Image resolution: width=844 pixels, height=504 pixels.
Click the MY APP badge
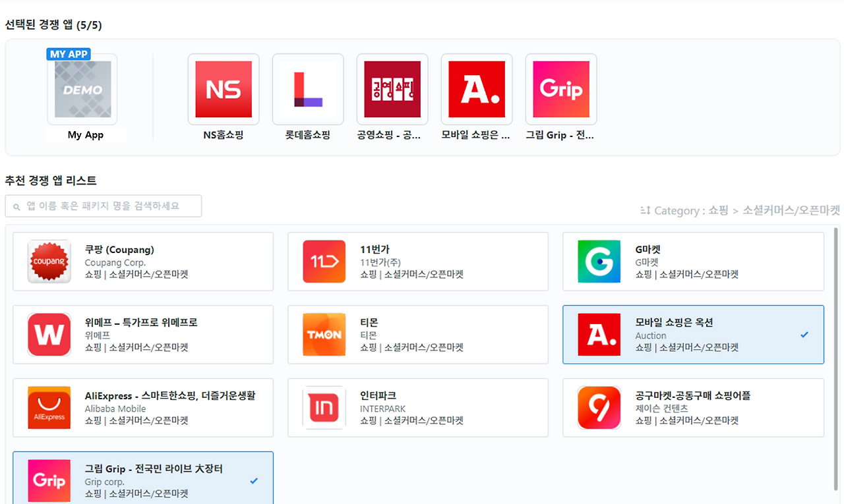click(x=69, y=54)
